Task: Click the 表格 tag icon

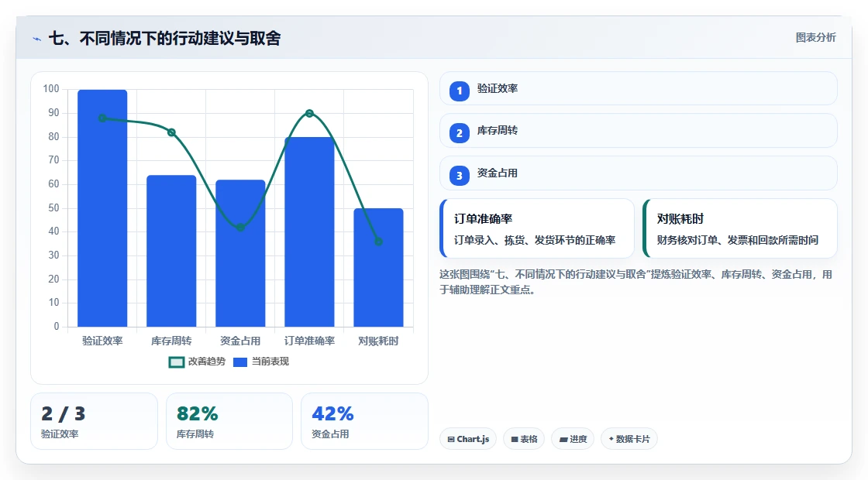Action: 515,439
